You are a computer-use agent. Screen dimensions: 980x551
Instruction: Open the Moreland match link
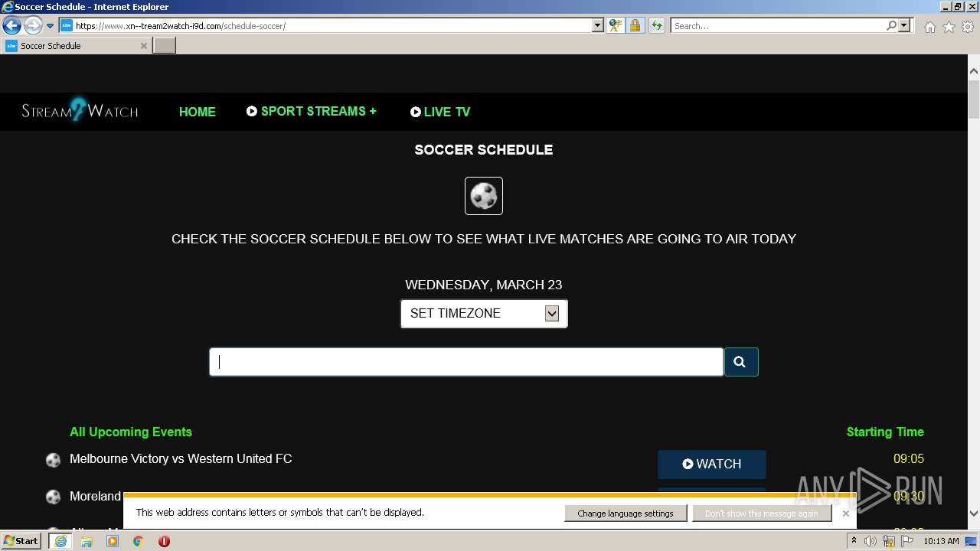pos(96,496)
